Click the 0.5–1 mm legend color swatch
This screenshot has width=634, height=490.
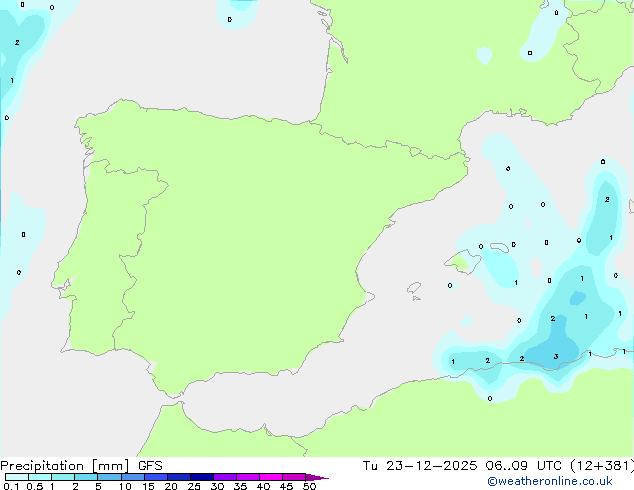(40, 477)
